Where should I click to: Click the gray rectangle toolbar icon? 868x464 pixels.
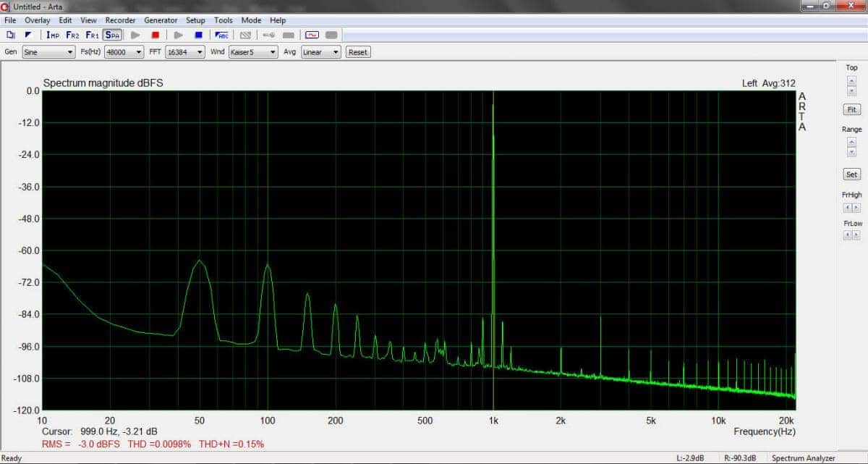tap(289, 35)
